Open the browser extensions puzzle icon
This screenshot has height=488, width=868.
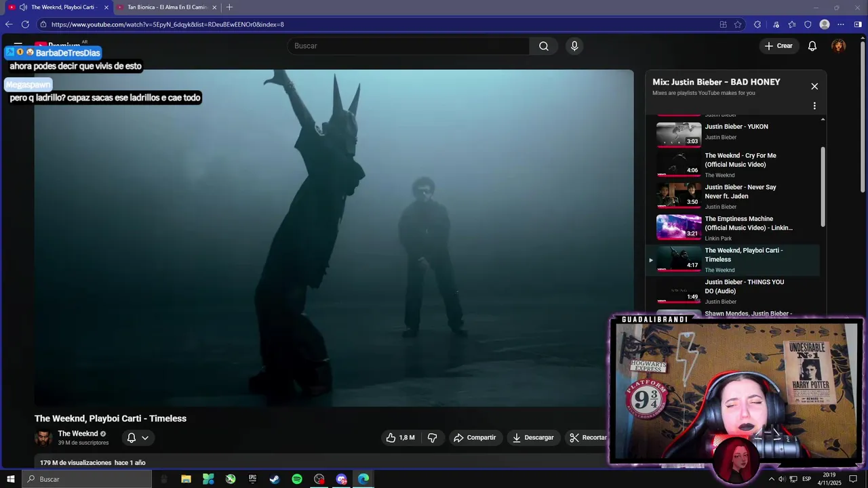coord(757,24)
